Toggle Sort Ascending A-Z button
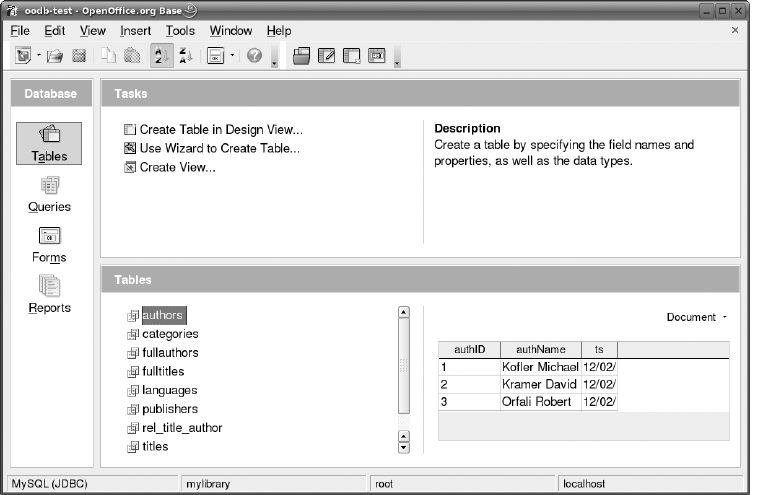The height and width of the screenshot is (495, 765). coord(161,56)
